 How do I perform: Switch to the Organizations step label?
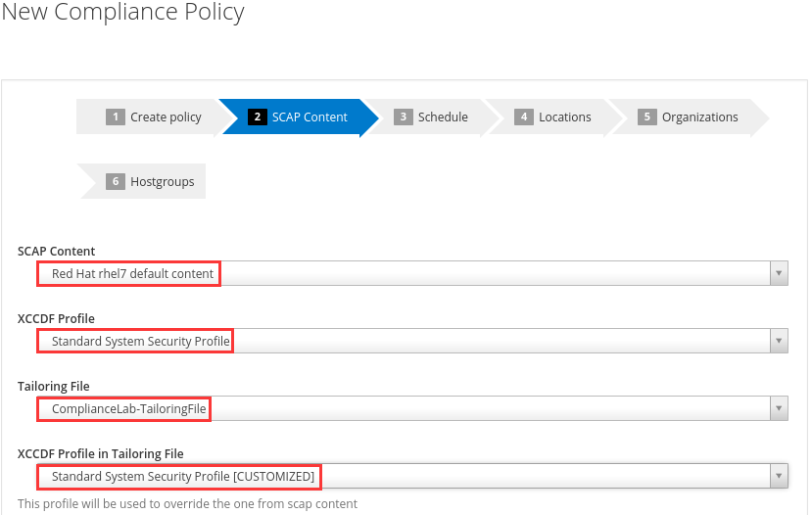click(x=699, y=117)
